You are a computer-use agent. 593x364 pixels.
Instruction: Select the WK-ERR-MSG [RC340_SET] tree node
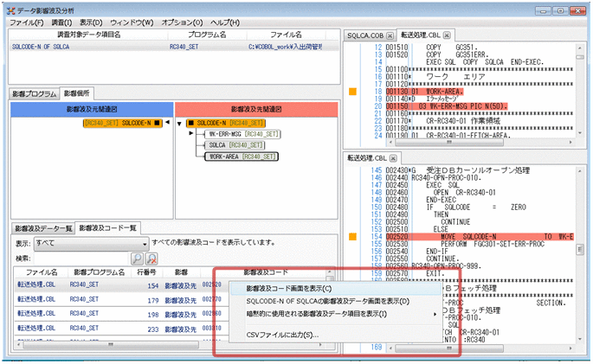(242, 134)
